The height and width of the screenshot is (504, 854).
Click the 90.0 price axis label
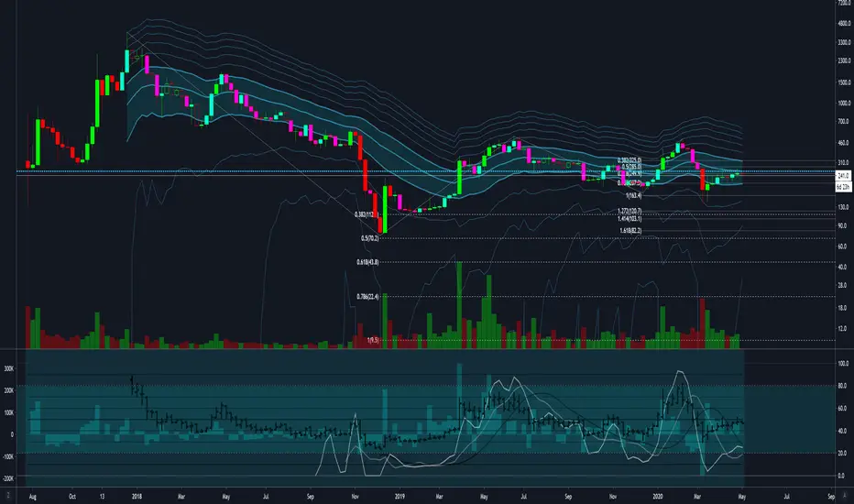843,225
